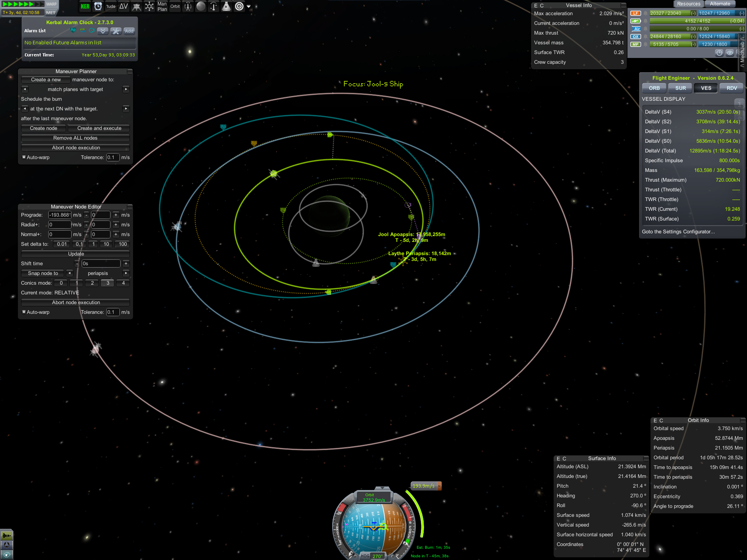Image resolution: width=747 pixels, height=560 pixels.
Task: Collapse the navball using top arrow
Action: [382, 487]
